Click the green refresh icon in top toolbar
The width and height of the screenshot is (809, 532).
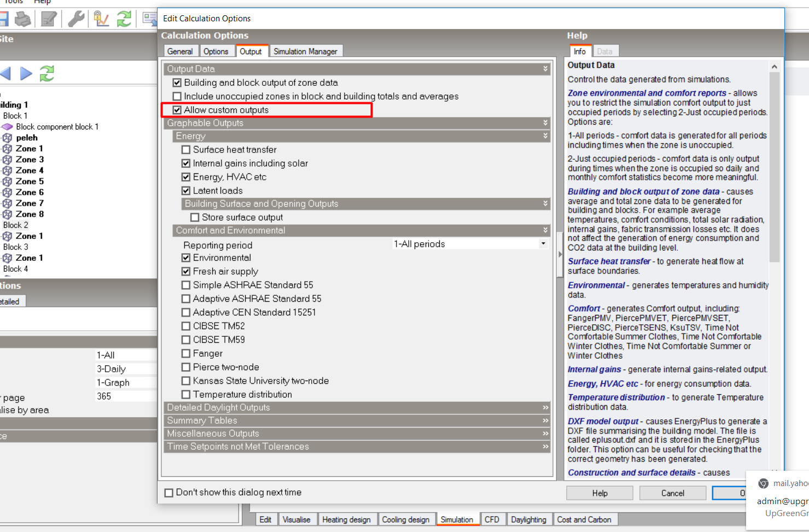click(124, 19)
